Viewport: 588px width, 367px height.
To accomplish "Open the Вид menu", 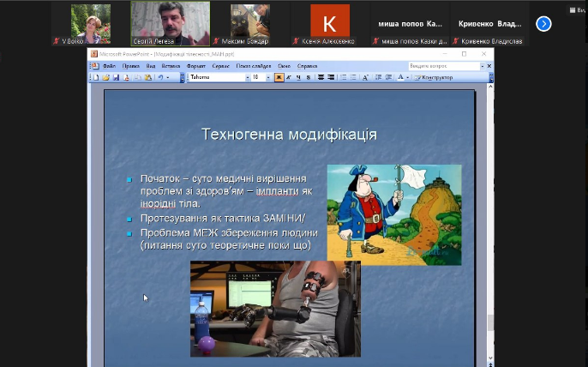I will tap(151, 66).
